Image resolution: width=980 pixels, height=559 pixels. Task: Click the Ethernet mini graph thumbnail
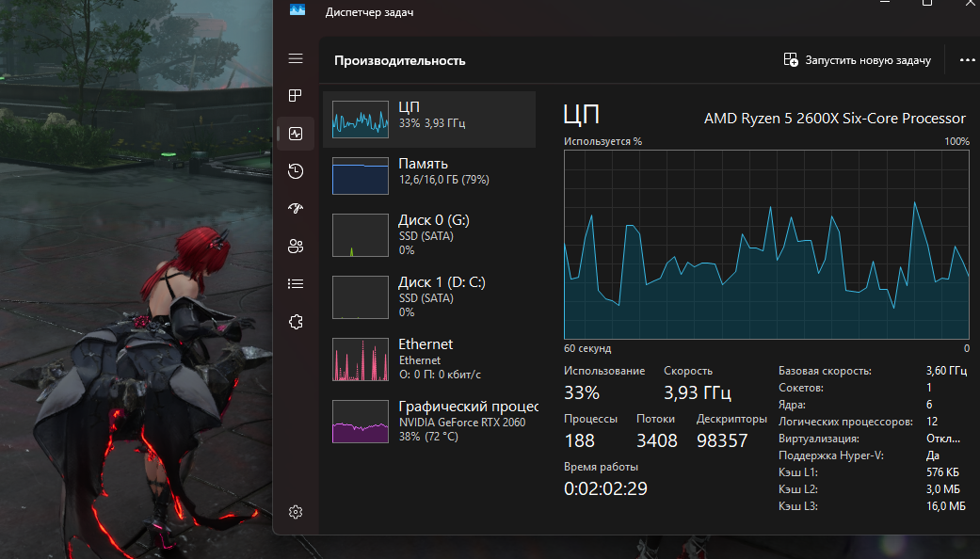pyautogui.click(x=361, y=359)
